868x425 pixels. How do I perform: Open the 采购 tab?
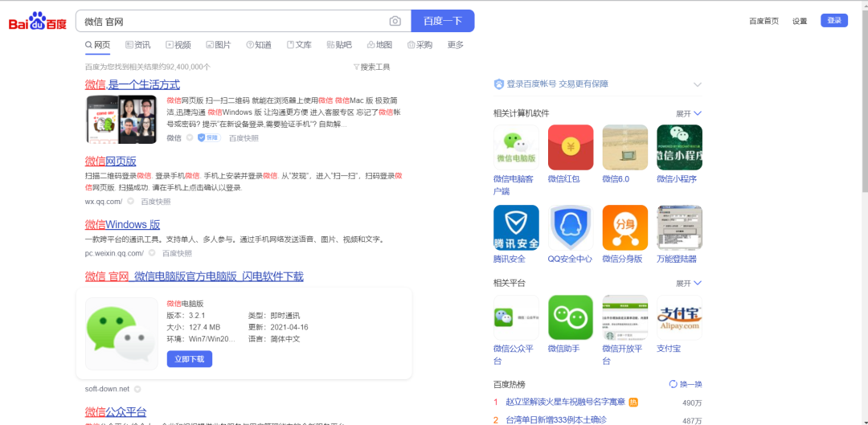pos(420,45)
